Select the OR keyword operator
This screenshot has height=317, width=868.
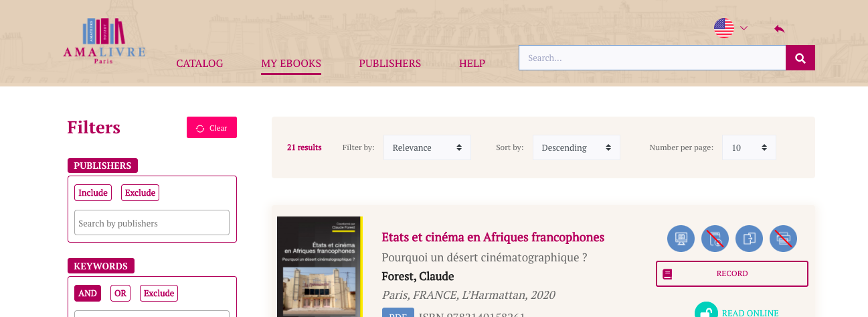click(x=120, y=294)
